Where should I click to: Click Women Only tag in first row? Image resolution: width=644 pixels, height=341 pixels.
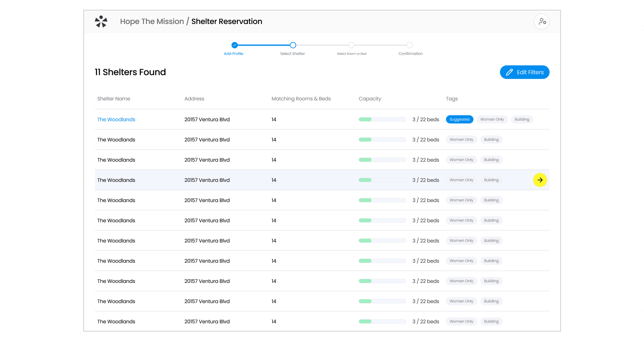click(492, 119)
